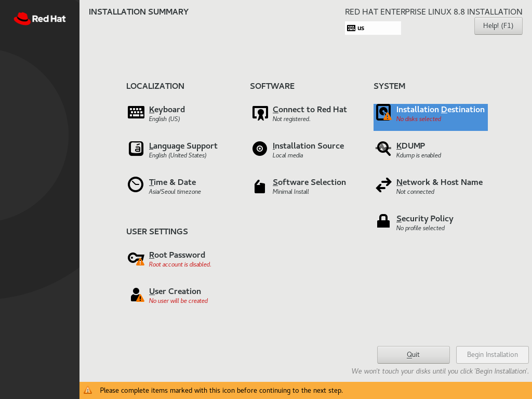Click the Software Selection package icon
Screen dimensions: 532x399
click(260, 187)
